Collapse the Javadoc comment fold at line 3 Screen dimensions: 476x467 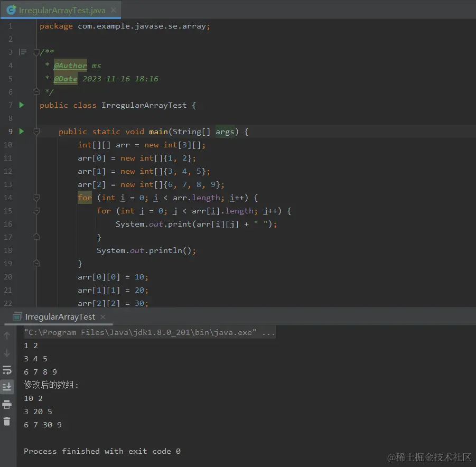(x=36, y=52)
